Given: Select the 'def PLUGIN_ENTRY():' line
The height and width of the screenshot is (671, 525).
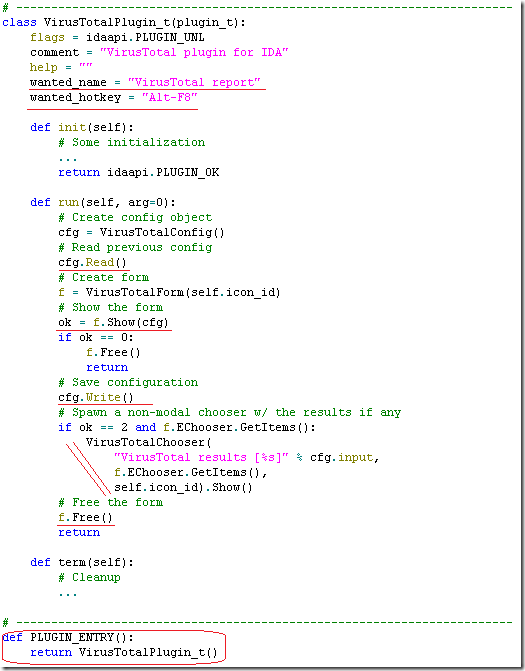Looking at the screenshot, I should [68, 637].
